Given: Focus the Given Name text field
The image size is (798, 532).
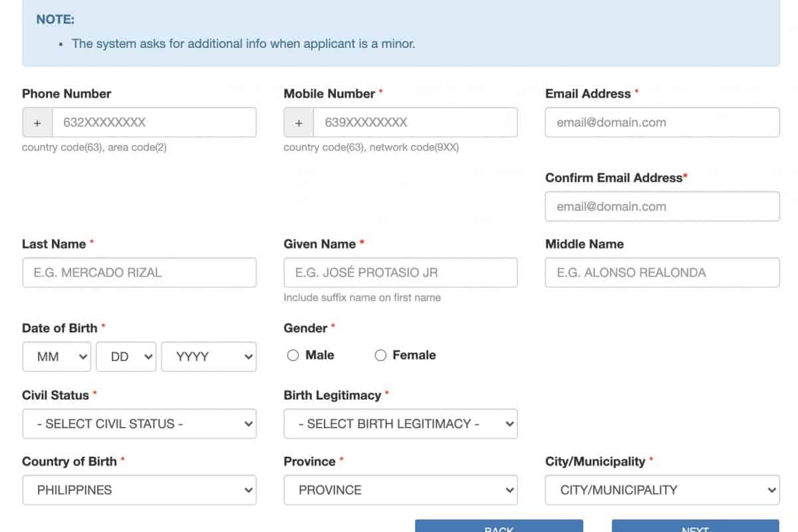Looking at the screenshot, I should click(x=400, y=273).
